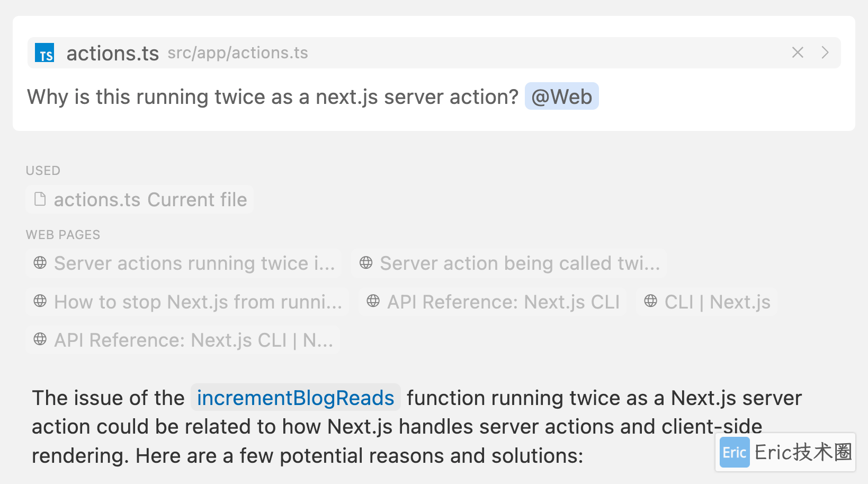Screen dimensions: 868x484
Task: Click the document icon beside actions.ts Current file
Action: [40, 199]
